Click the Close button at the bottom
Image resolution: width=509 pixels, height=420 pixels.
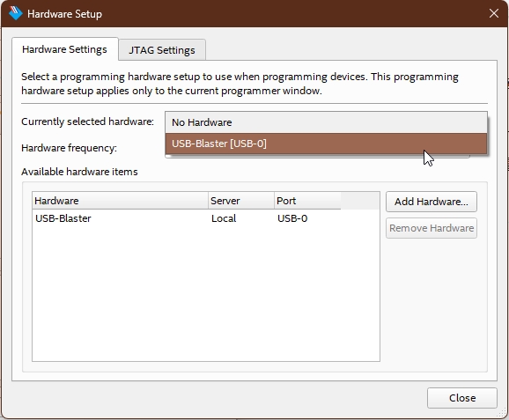click(462, 398)
